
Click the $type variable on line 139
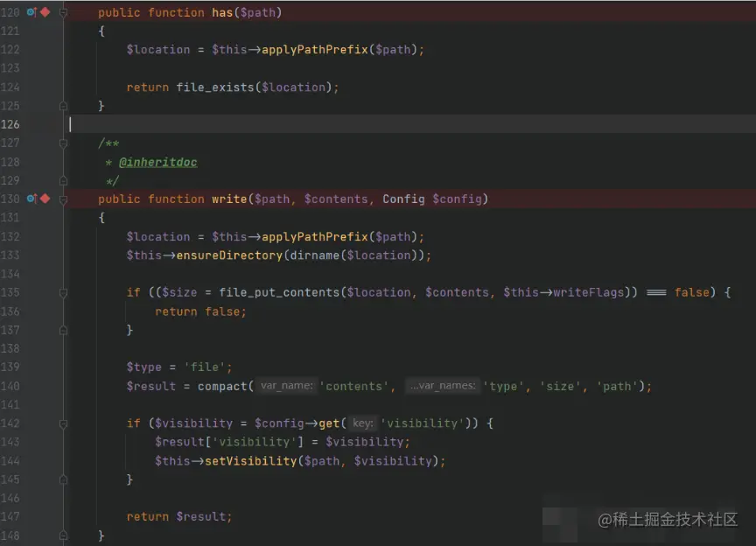tap(144, 367)
